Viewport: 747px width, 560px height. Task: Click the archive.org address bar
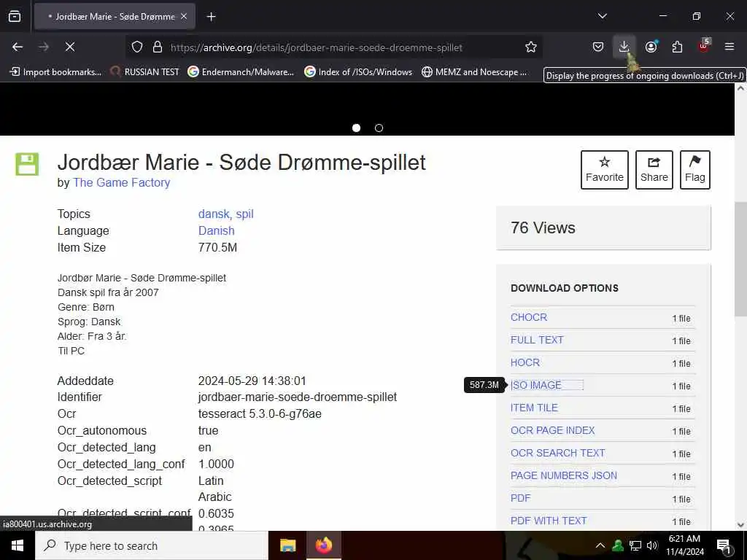click(317, 47)
